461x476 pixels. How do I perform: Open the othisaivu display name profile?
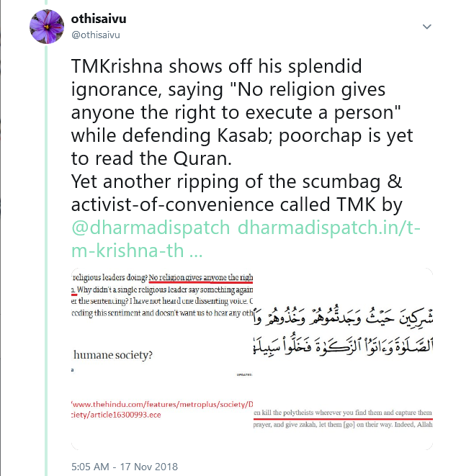point(99,19)
